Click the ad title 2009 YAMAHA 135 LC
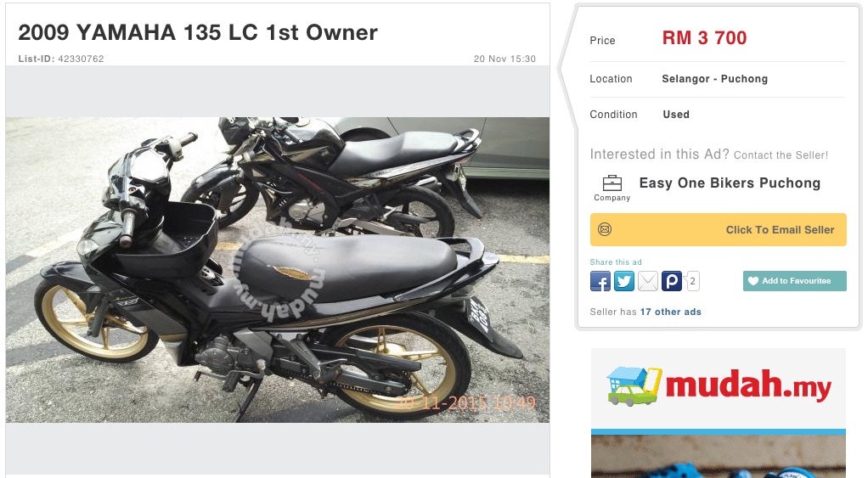 pos(198,32)
